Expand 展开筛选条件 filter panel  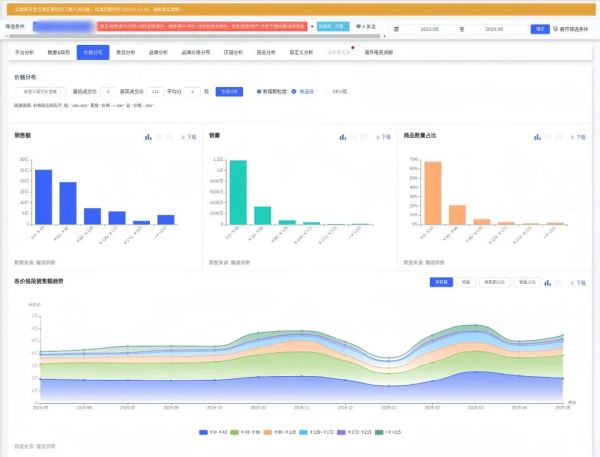(573, 30)
